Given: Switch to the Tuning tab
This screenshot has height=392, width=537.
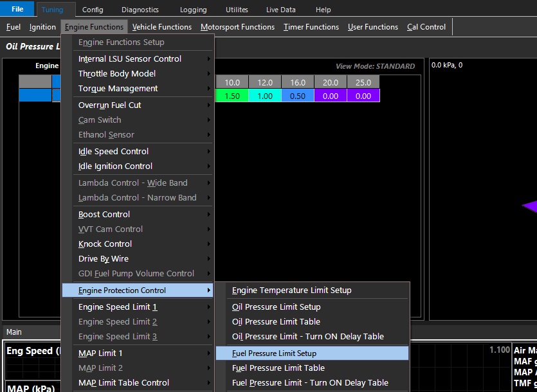Looking at the screenshot, I should [52, 10].
